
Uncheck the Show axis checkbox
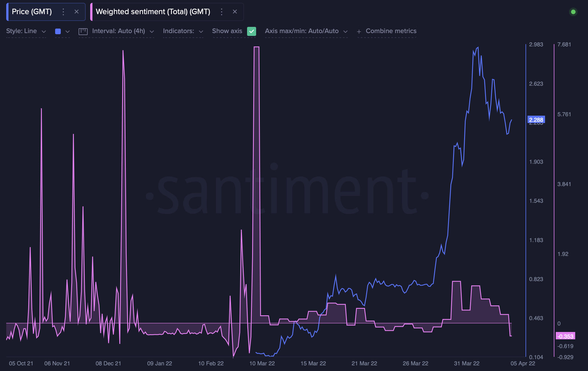point(252,31)
